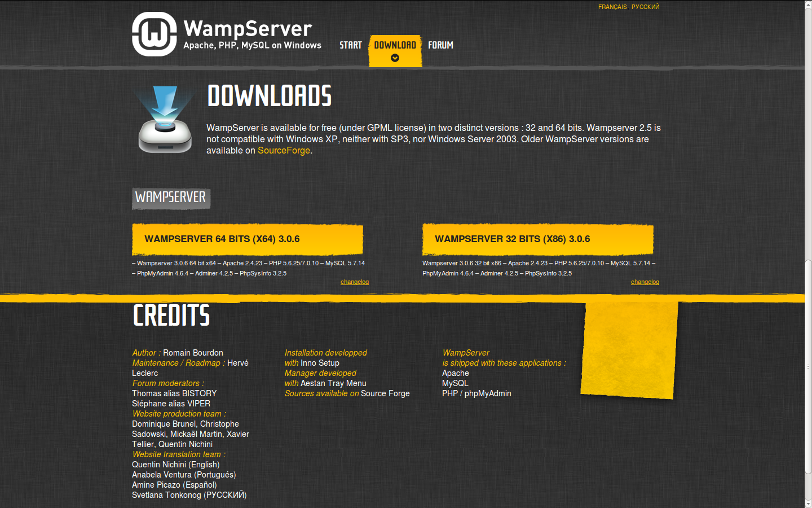Click the chevron under the Download tab
812x508 pixels.
point(395,58)
